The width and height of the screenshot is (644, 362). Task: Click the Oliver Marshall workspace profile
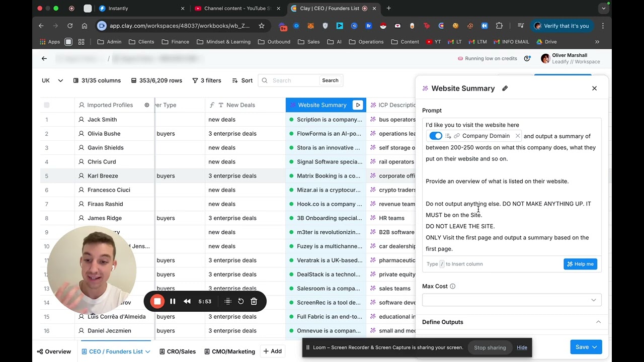click(570, 58)
